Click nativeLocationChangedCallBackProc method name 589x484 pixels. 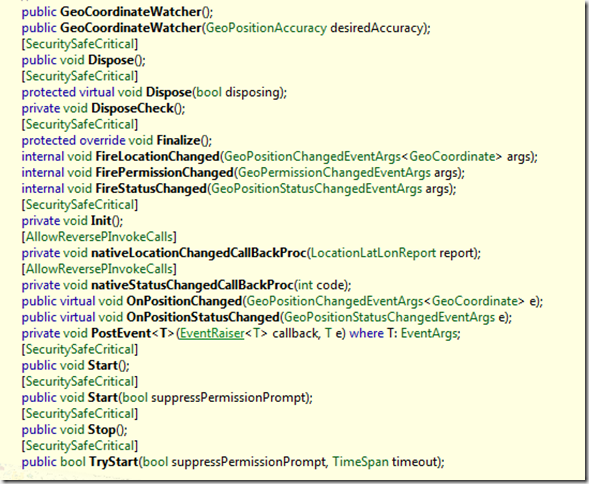(199, 253)
